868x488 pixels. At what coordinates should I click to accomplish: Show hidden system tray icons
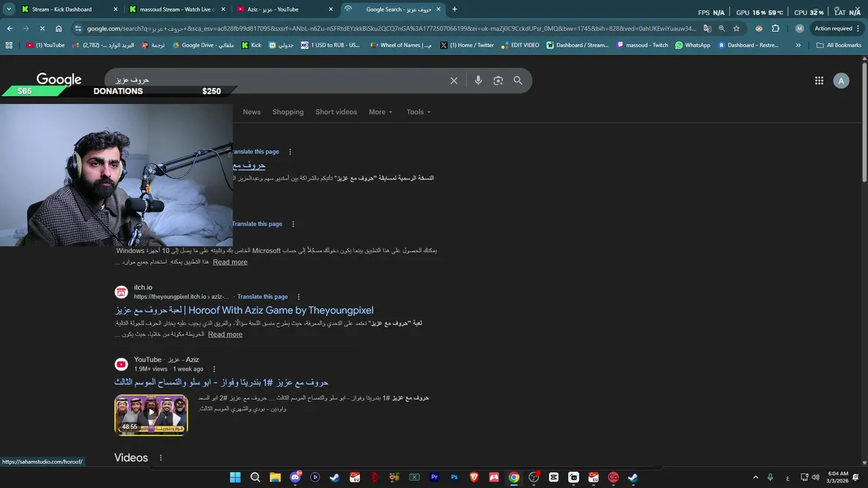click(755, 477)
